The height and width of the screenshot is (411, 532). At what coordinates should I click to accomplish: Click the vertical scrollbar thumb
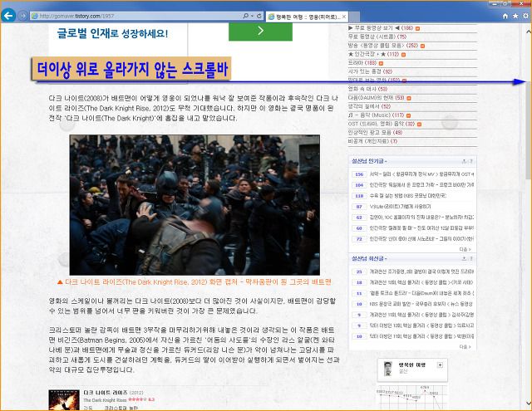pos(529,130)
